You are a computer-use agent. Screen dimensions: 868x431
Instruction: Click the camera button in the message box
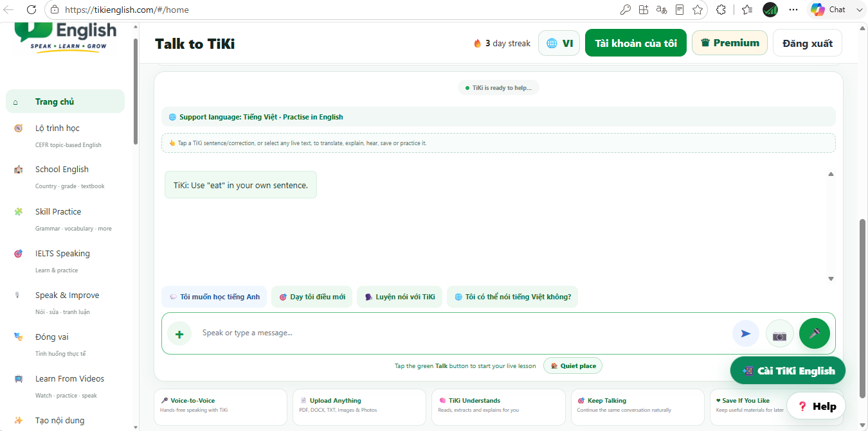point(779,334)
